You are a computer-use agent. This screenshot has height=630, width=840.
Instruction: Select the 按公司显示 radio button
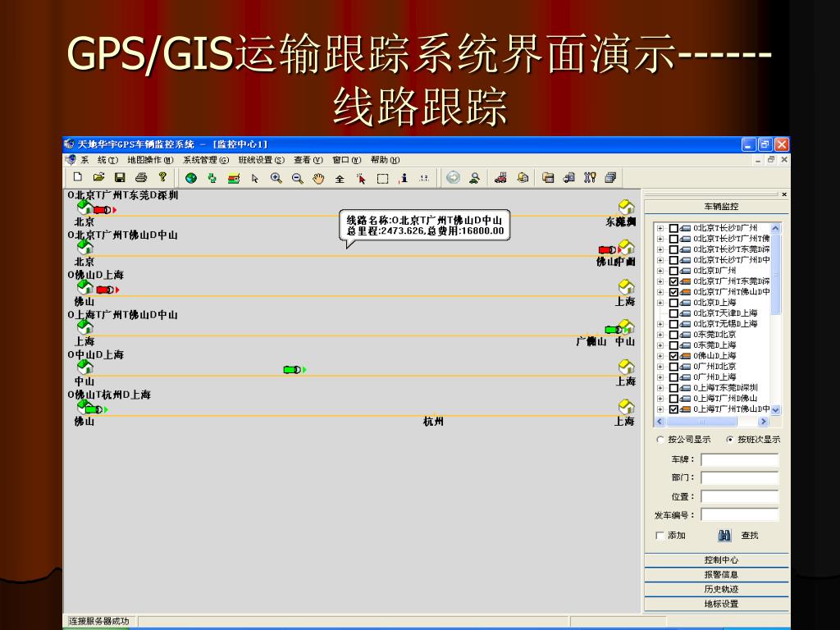660,440
